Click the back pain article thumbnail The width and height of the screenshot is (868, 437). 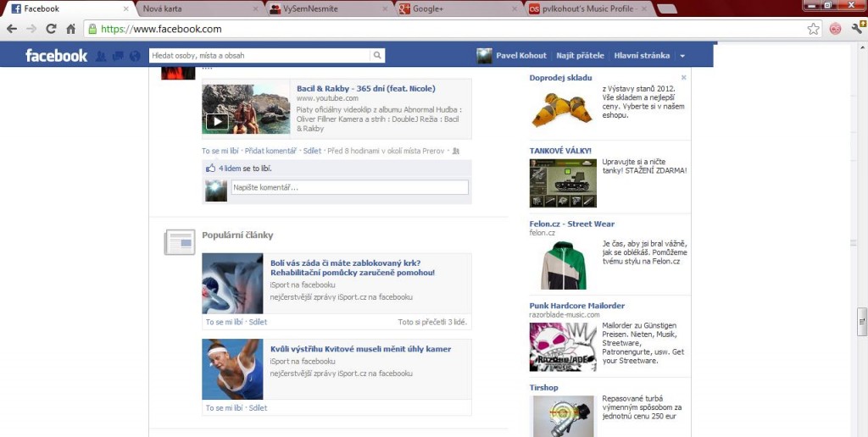(x=232, y=283)
